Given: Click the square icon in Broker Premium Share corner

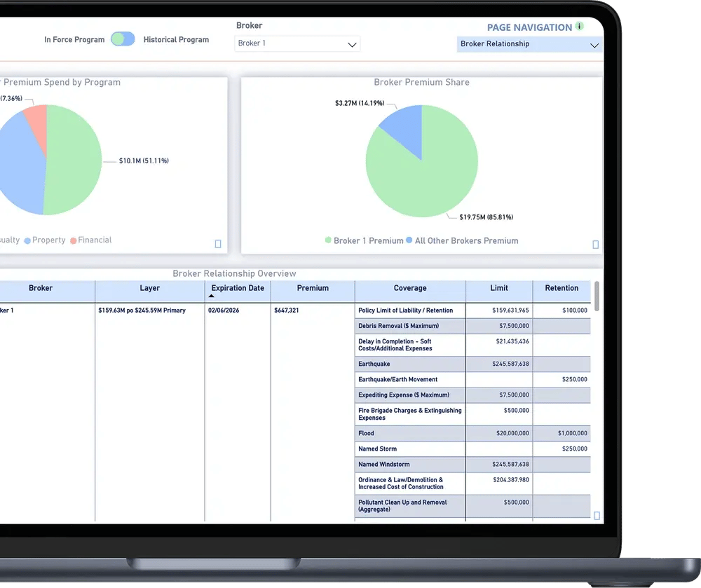Looking at the screenshot, I should [595, 245].
